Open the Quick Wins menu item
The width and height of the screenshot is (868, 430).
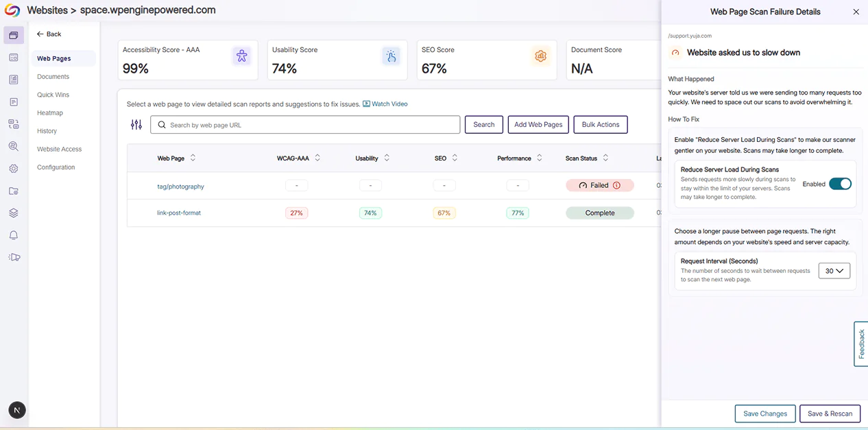(53, 95)
